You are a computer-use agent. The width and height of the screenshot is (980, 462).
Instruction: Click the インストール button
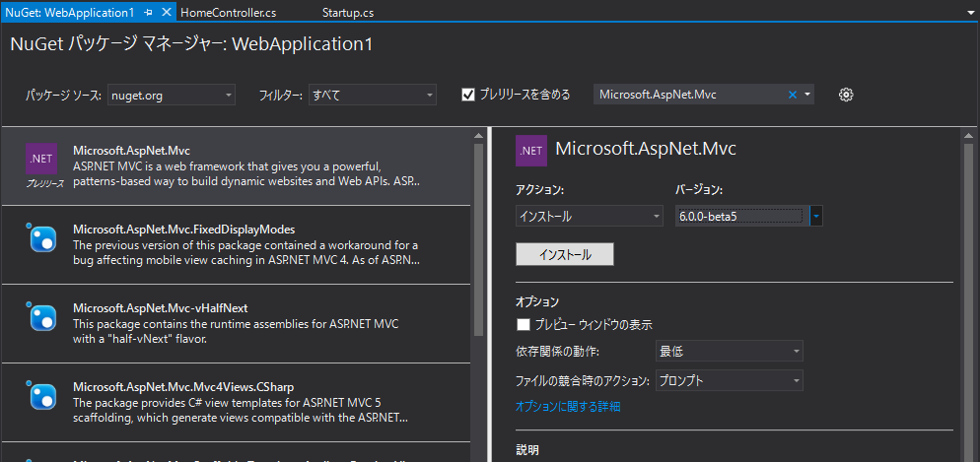pos(565,255)
